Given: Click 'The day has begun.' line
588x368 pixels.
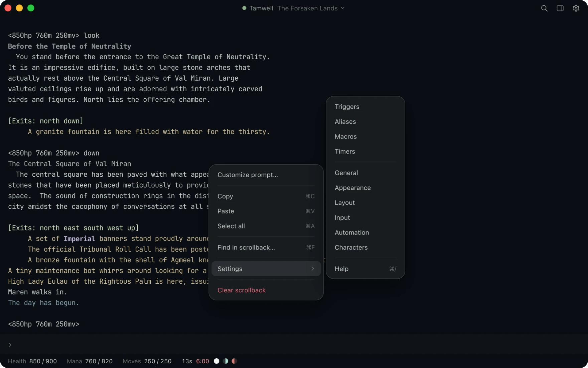Looking at the screenshot, I should pos(43,303).
